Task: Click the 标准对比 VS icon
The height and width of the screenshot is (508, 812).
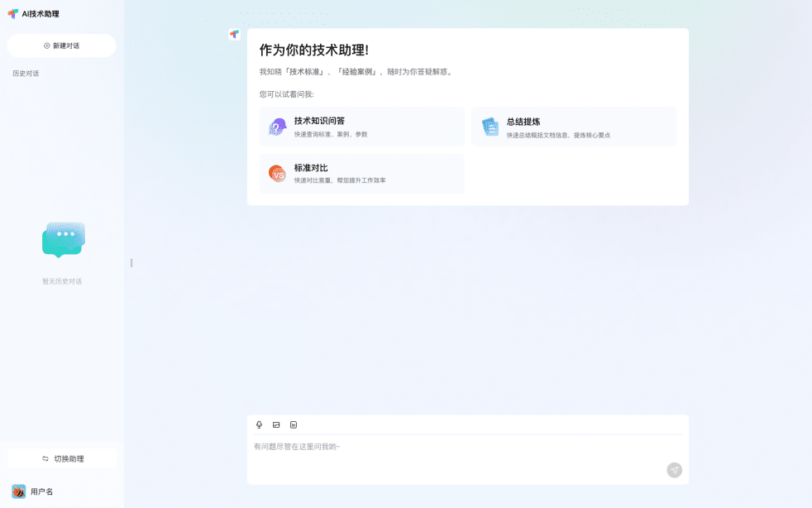Action: coord(277,174)
